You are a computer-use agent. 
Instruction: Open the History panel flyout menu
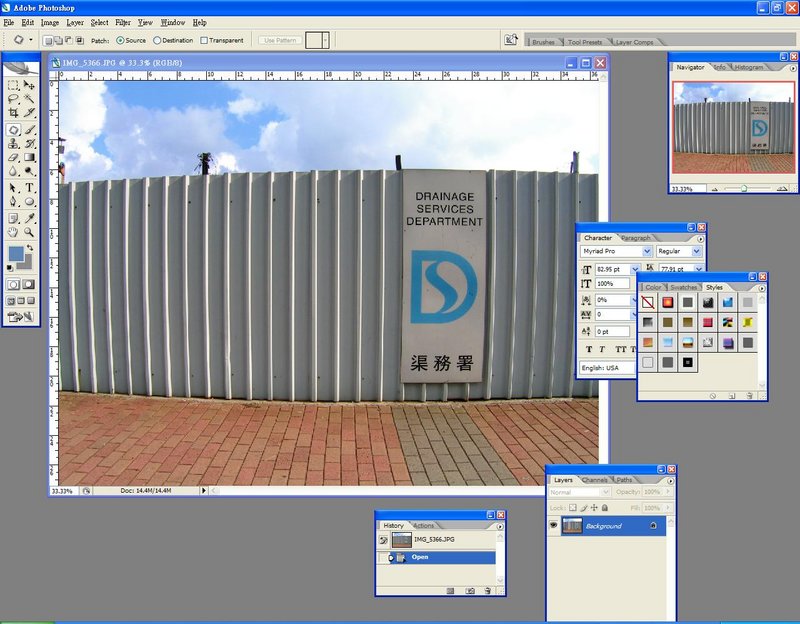pos(500,526)
